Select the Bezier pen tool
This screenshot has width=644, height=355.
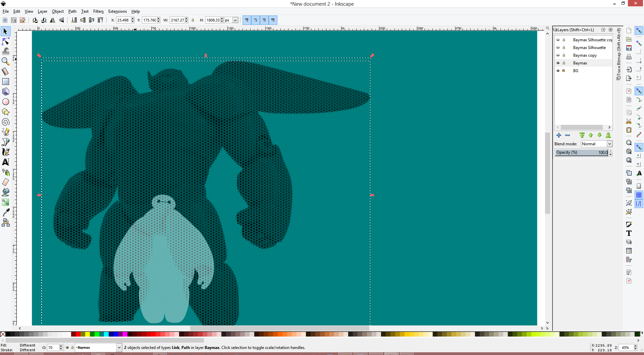(5, 142)
